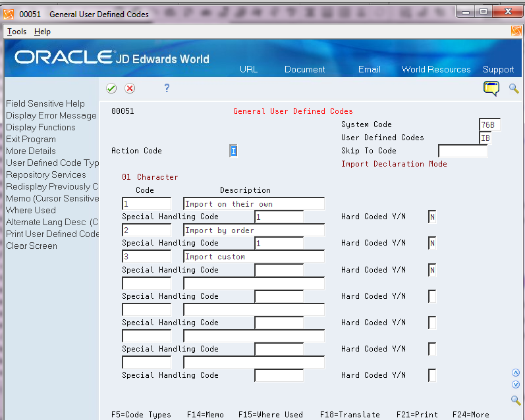Click the Code field containing 1
This screenshot has height=420, width=525.
point(147,204)
